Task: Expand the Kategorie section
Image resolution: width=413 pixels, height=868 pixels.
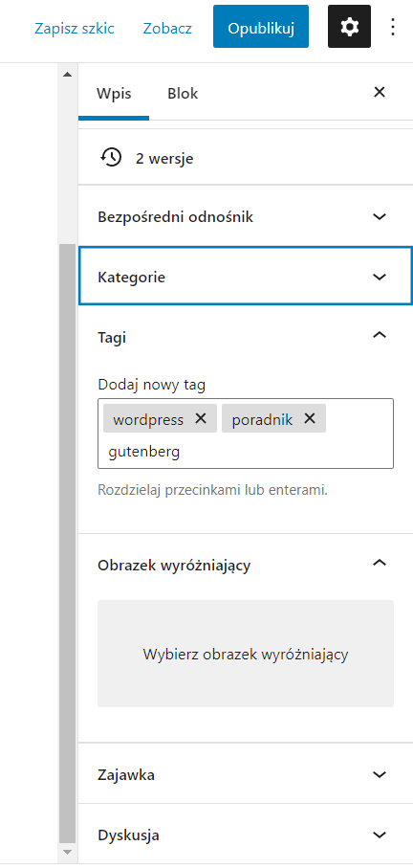Action: click(x=246, y=277)
